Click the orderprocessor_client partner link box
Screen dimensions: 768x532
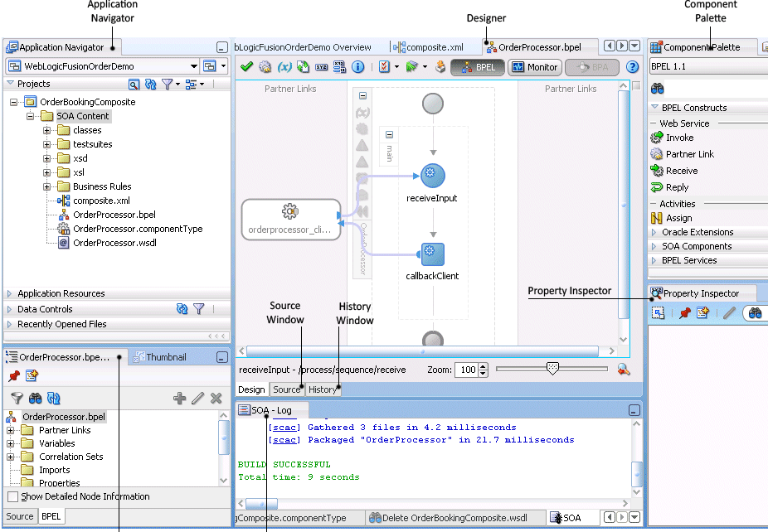coord(291,220)
